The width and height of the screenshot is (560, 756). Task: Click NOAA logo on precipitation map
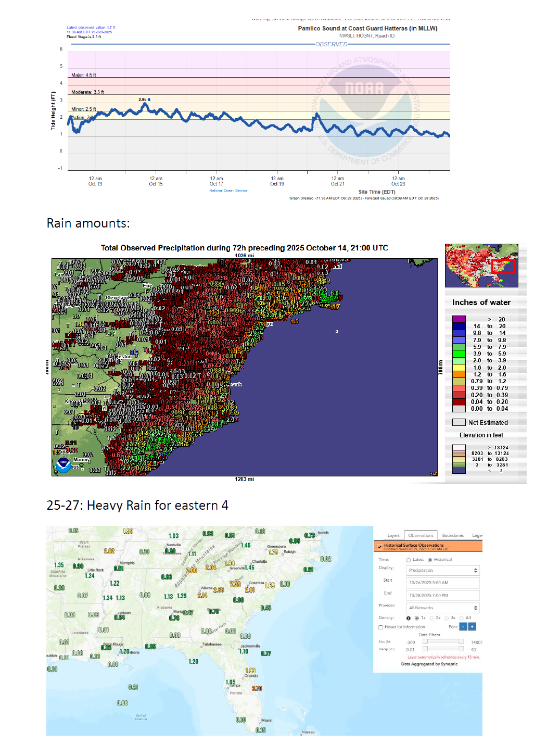coord(63,463)
